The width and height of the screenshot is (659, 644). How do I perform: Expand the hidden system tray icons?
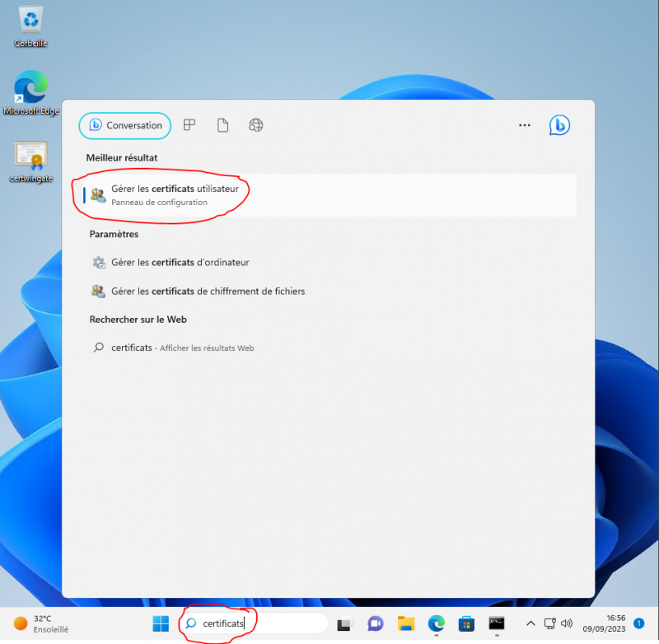pyautogui.click(x=531, y=623)
